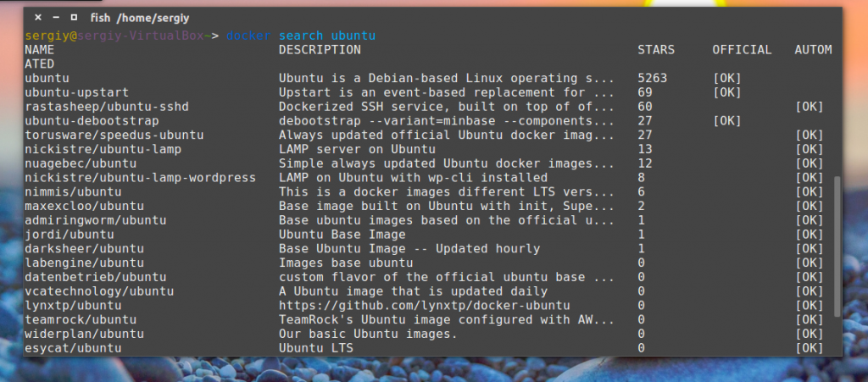Click the terminal's vertical scrollbar thumb

838,246
